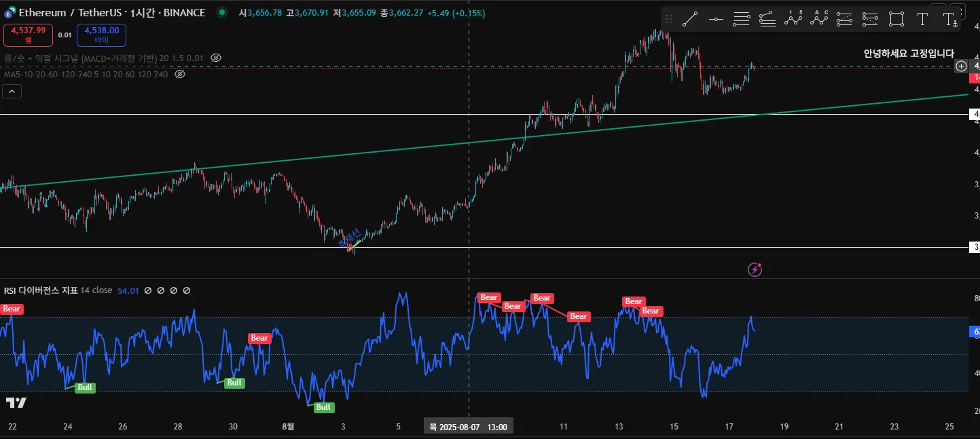Click the 13 date label on the time axis
The width and height of the screenshot is (980, 439).
coord(619,427)
